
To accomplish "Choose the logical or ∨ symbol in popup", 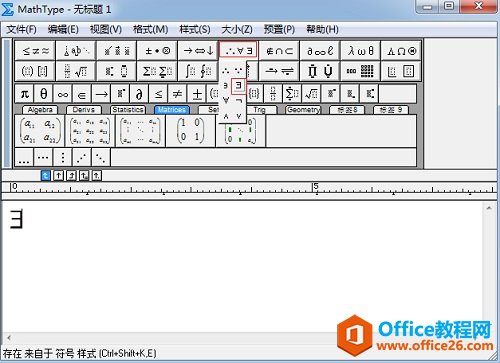I will [239, 116].
